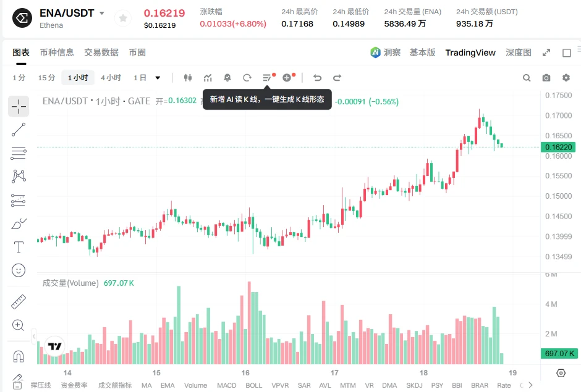Take a chart snapshot with camera icon
The image size is (581, 392).
point(546,78)
